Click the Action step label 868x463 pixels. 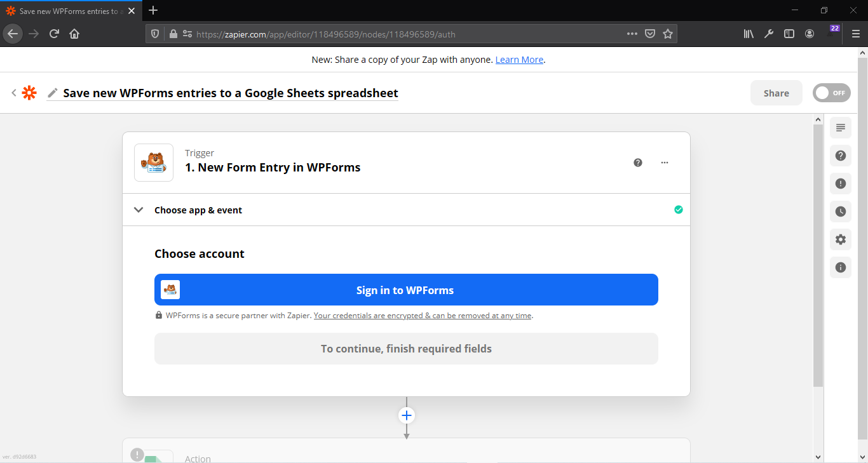coord(198,459)
